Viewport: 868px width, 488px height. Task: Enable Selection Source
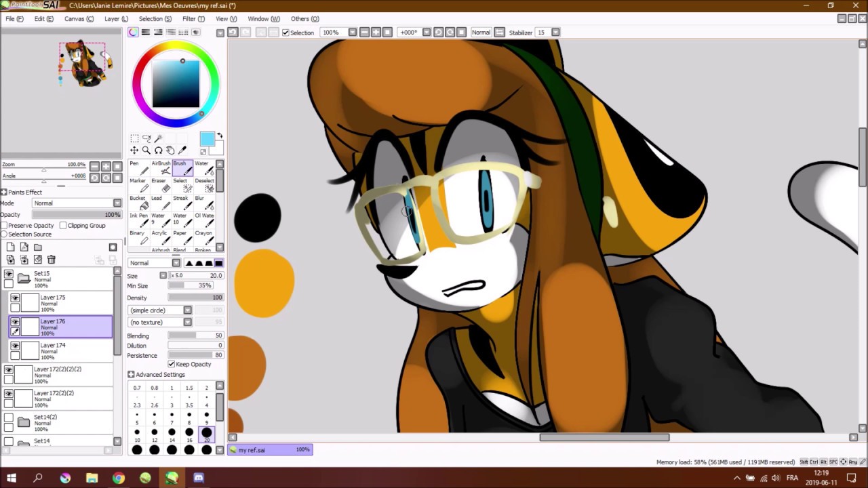[4, 235]
